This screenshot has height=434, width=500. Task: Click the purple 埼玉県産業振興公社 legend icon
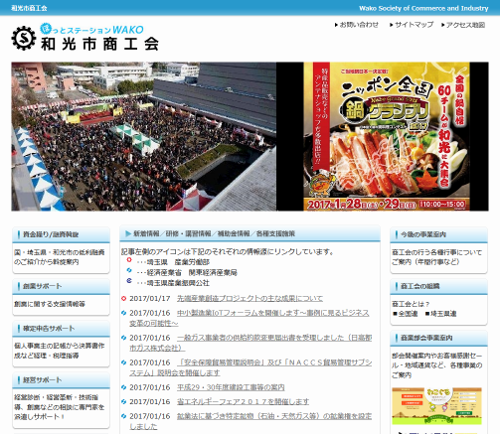point(129,281)
